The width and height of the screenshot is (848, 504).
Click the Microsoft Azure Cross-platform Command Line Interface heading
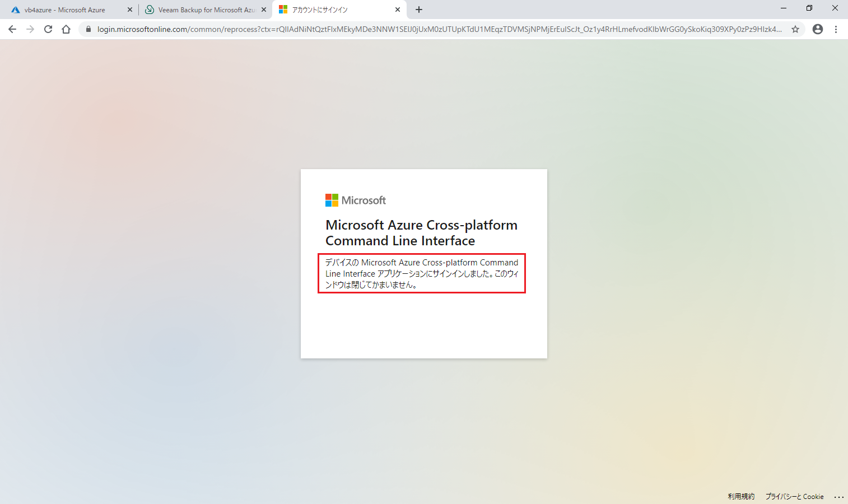(421, 233)
